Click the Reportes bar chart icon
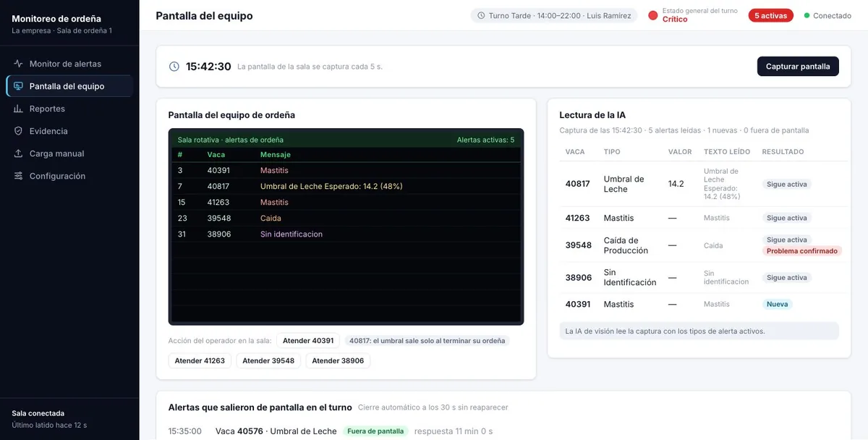The height and width of the screenshot is (440, 868). pos(19,109)
